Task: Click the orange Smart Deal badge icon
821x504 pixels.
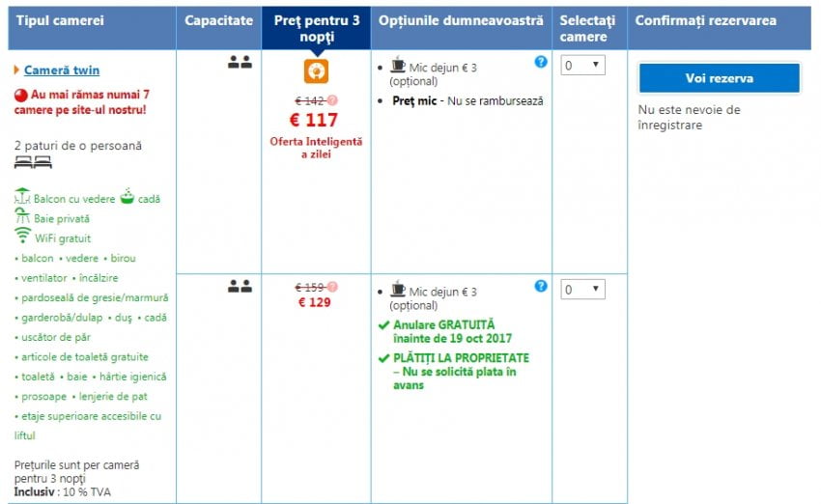Action: tap(316, 71)
